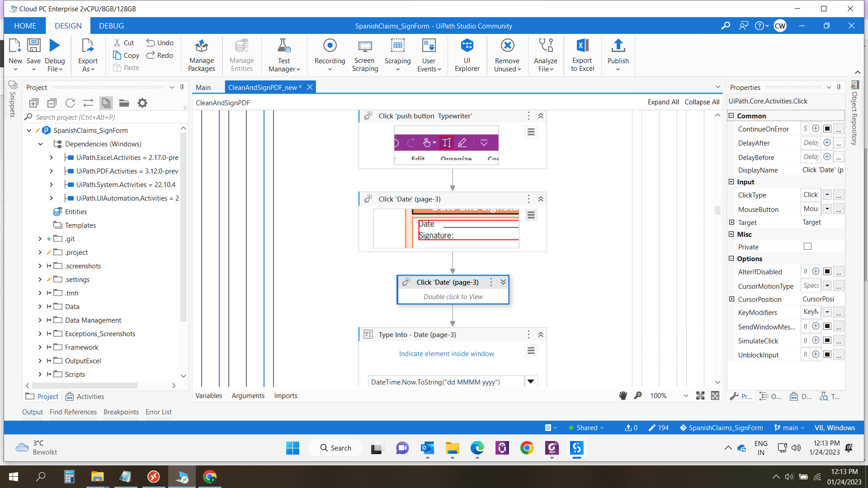Open Test Manager in the ribbon
This screenshot has width=868, height=488.
click(x=284, y=55)
